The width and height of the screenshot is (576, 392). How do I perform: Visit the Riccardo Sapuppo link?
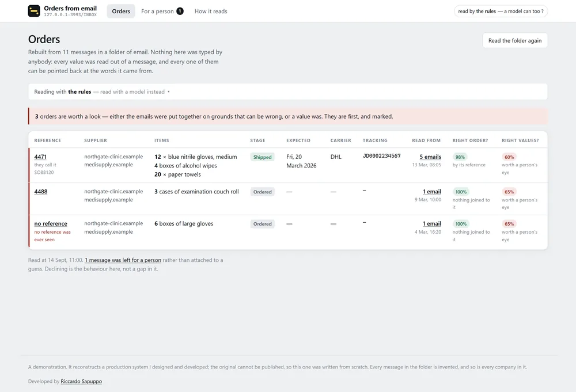coord(81,382)
